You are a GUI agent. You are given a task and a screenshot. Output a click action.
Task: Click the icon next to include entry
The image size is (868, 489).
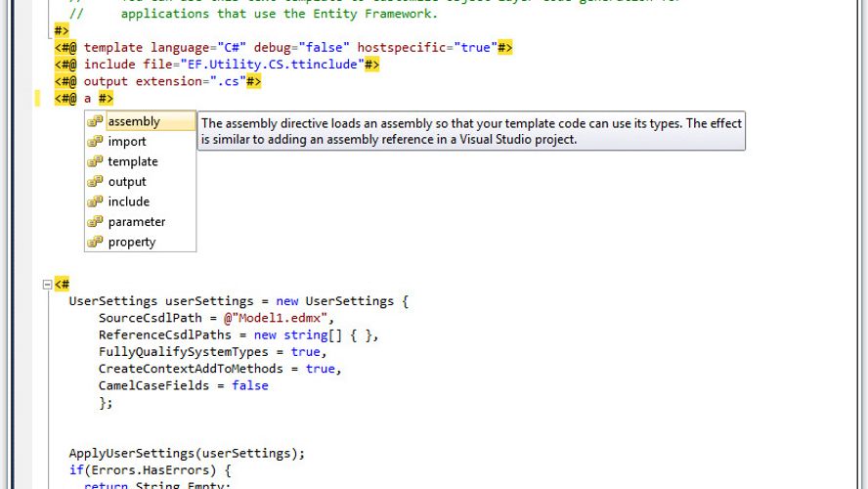click(x=95, y=201)
